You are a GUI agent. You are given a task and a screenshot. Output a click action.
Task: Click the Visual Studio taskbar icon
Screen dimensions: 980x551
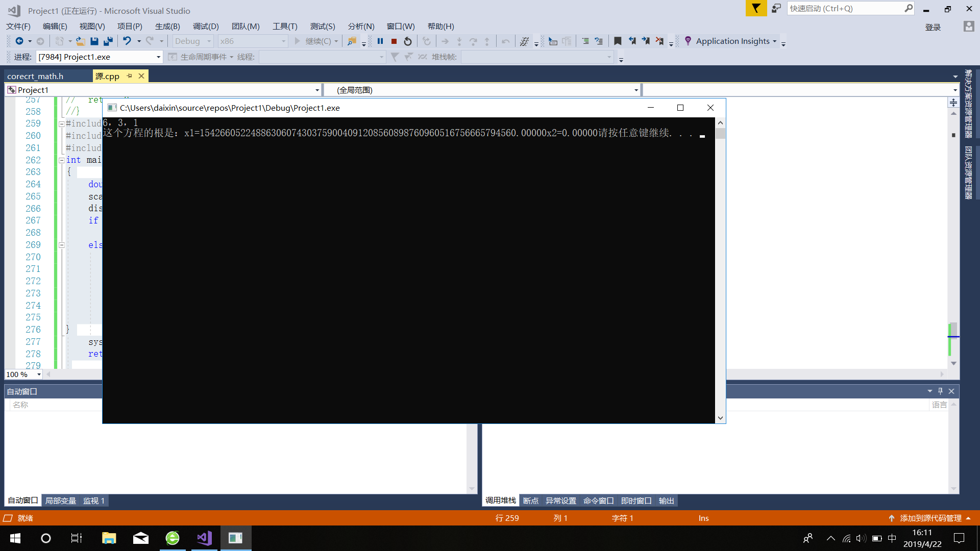(x=204, y=538)
